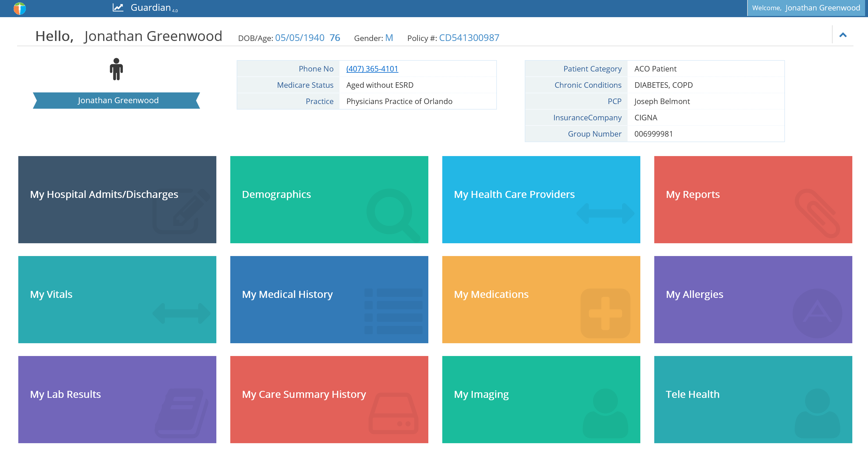Click the Phone No label
The height and width of the screenshot is (449, 868).
(316, 69)
